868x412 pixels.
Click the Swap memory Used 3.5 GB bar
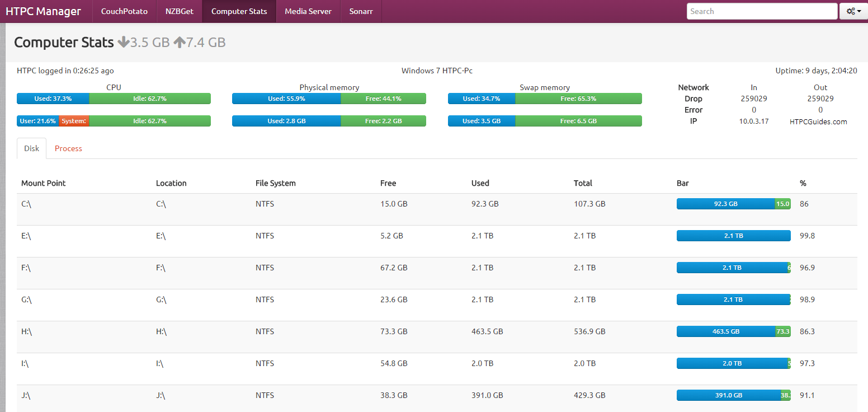click(x=481, y=121)
